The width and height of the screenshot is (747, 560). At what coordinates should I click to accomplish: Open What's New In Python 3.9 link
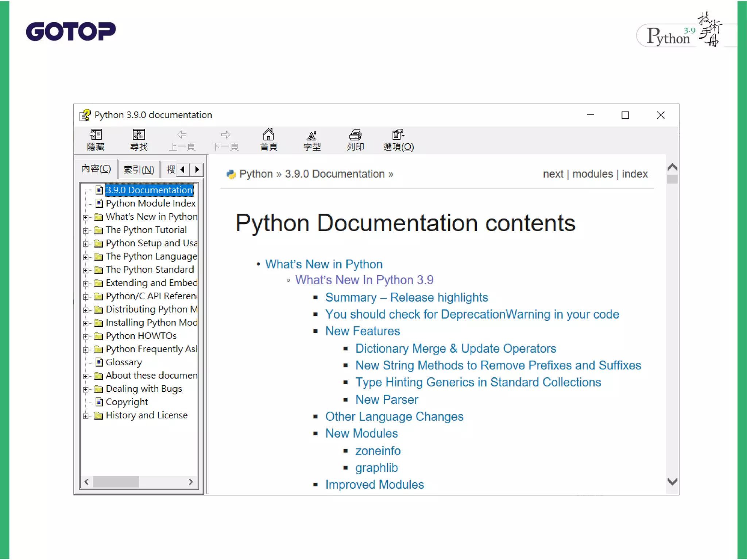click(364, 280)
